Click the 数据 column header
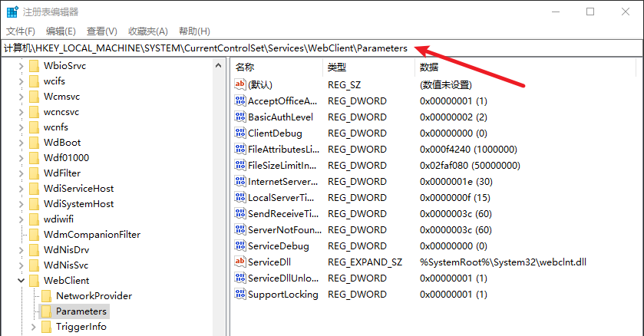 pyautogui.click(x=430, y=68)
